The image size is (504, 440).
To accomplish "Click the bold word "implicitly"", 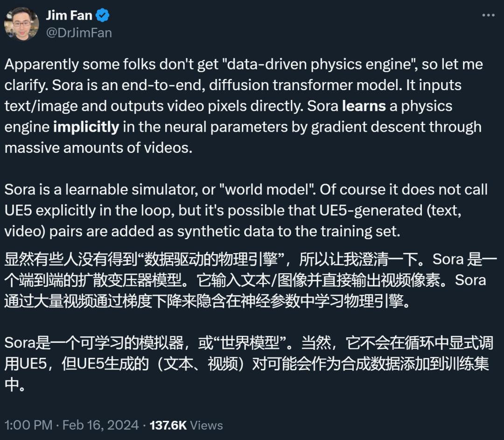I will coord(86,127).
